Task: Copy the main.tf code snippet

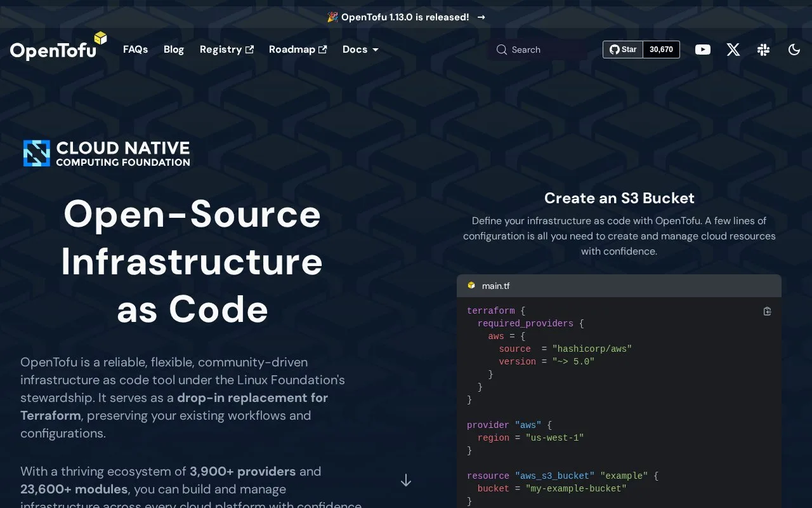Action: (x=767, y=311)
